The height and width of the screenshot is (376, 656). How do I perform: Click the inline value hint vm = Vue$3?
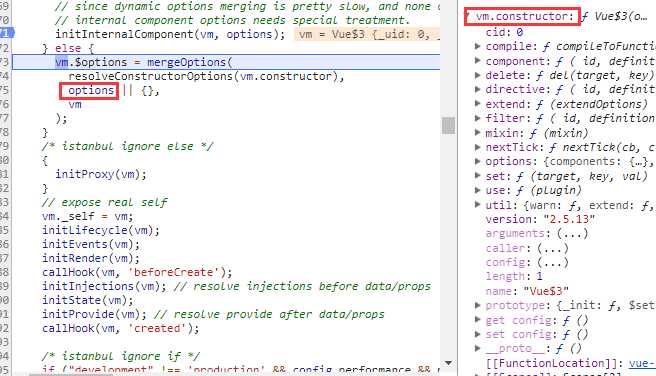click(x=367, y=34)
